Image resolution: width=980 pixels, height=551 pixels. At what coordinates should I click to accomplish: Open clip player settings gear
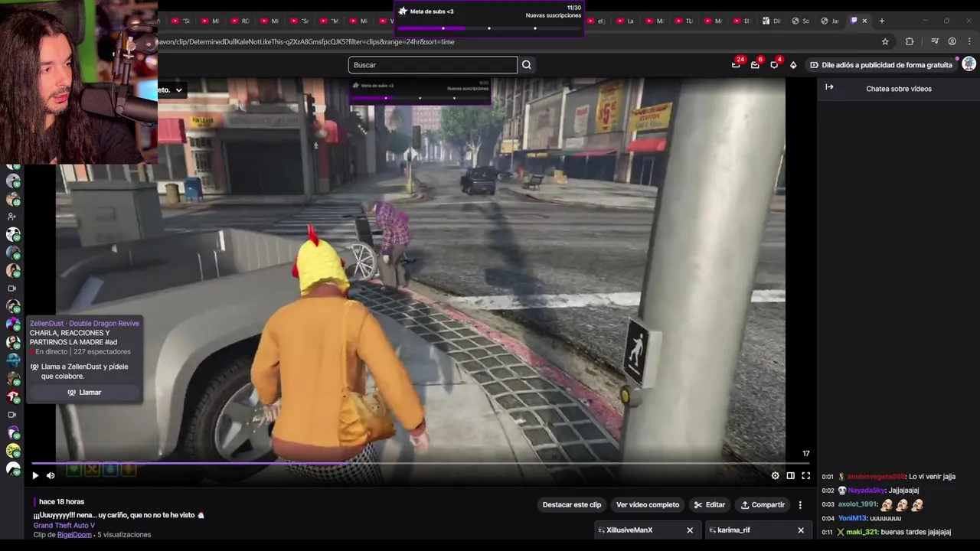click(775, 475)
